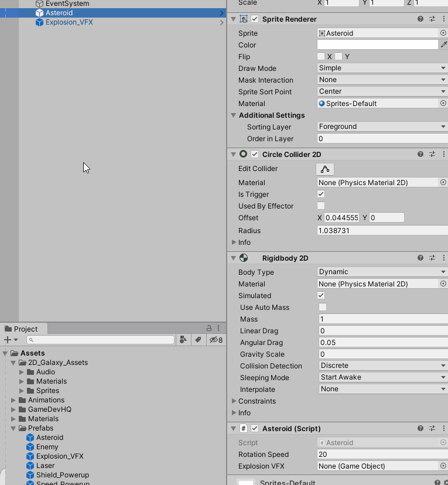This screenshot has width=448, height=485.
Task: Open Circle Collider 2D help icon
Action: click(420, 155)
